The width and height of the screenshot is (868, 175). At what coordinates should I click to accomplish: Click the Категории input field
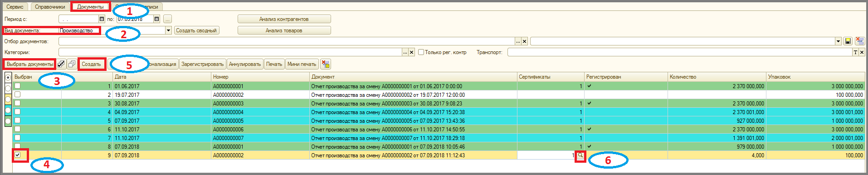point(230,52)
